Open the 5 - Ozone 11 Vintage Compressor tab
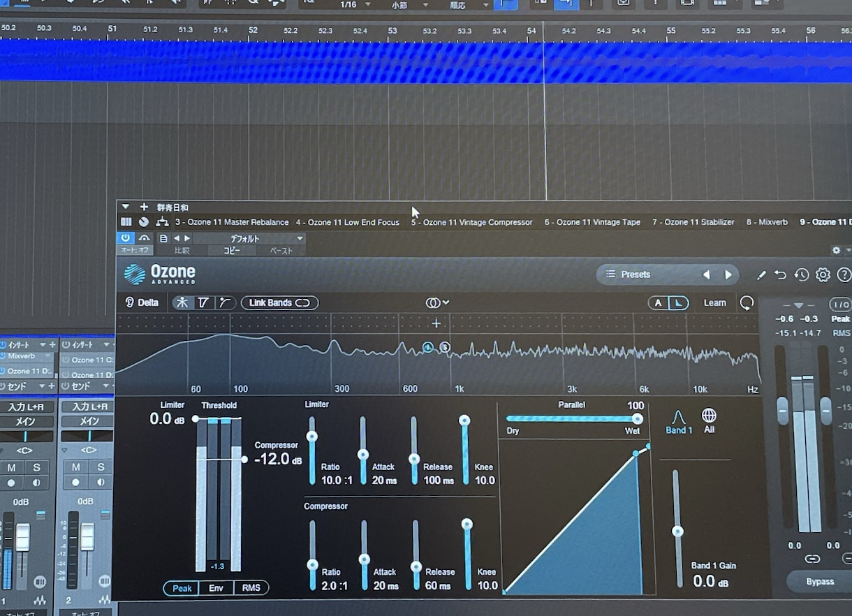This screenshot has width=852, height=616. [472, 222]
